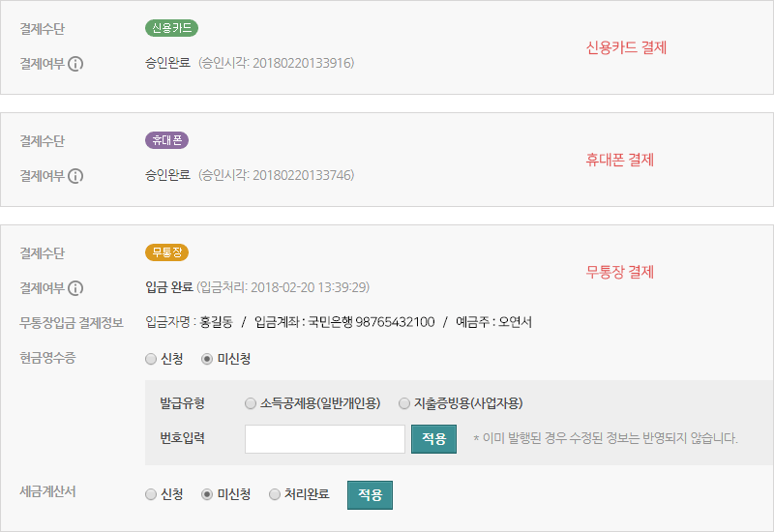Focus the 번호입력 text field
The width and height of the screenshot is (774, 532).
pyautogui.click(x=325, y=439)
